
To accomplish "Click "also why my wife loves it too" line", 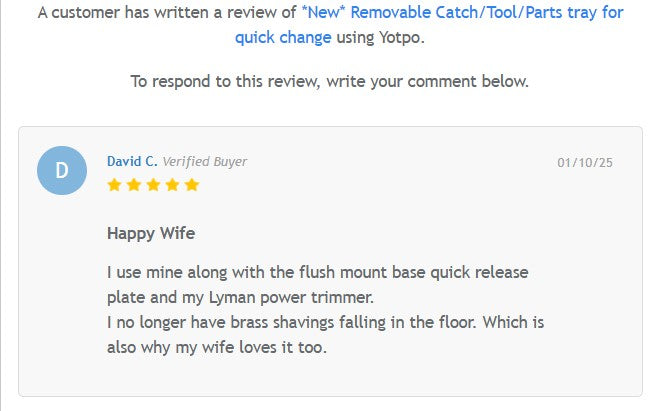I will [217, 347].
